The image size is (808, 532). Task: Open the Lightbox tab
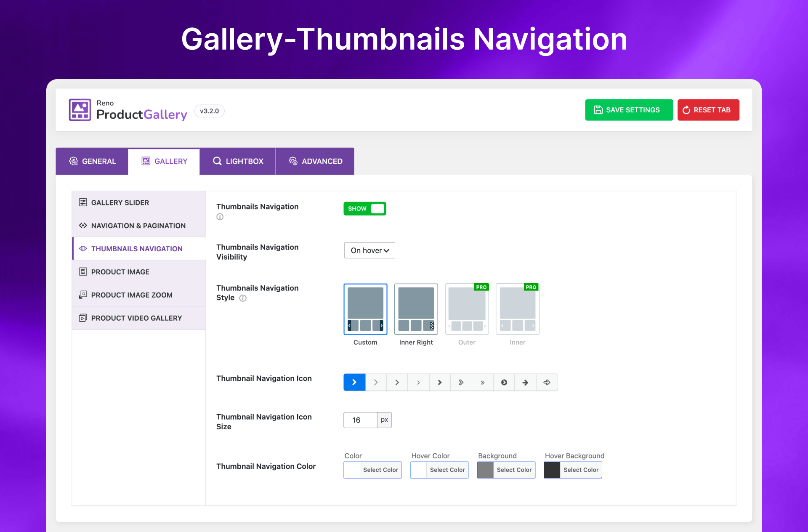click(x=238, y=161)
